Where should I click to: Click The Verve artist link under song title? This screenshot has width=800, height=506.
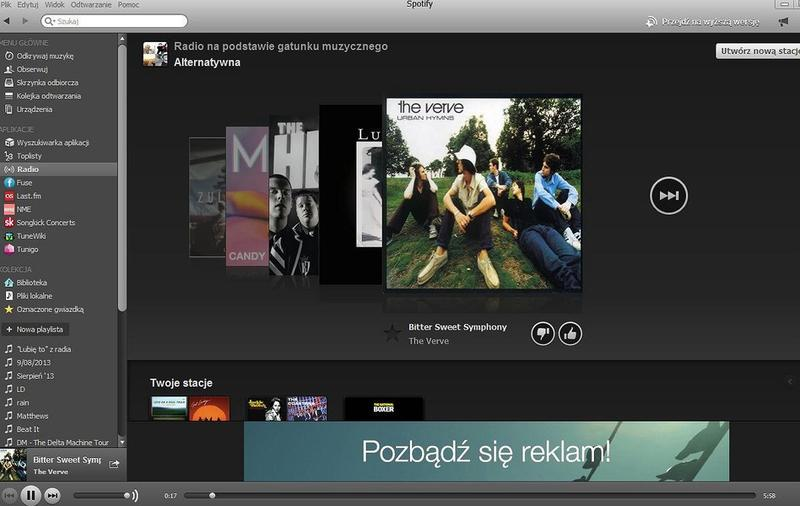[x=429, y=341]
